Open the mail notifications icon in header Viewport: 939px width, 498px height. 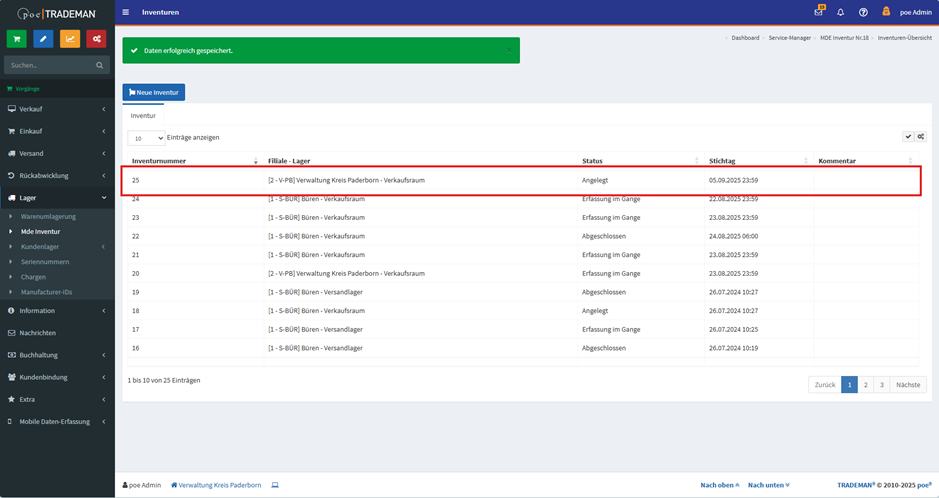pos(819,12)
